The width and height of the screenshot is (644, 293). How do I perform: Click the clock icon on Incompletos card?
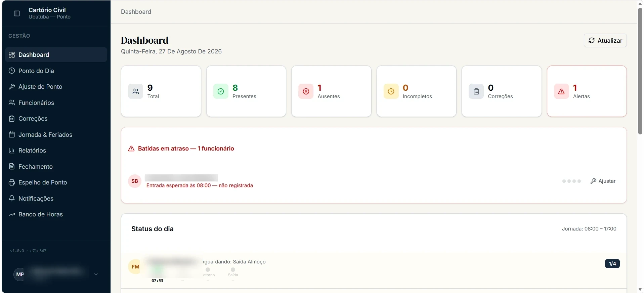(x=391, y=91)
